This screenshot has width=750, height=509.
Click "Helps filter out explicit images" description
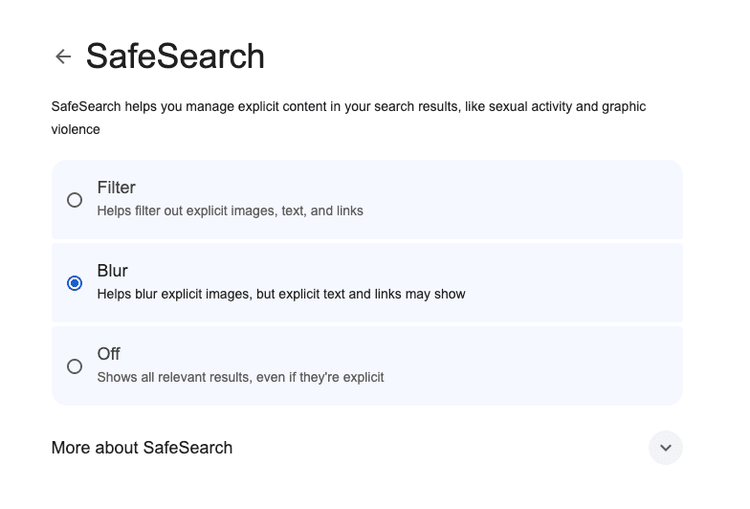click(x=230, y=211)
